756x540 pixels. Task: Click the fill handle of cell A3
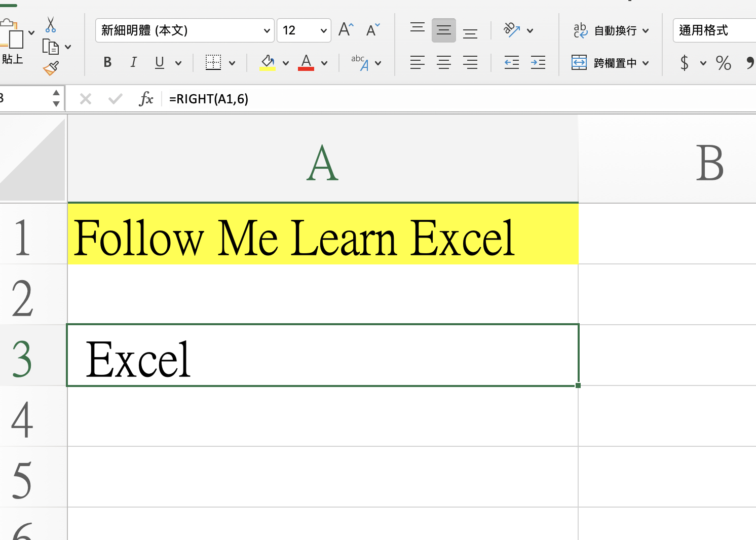pos(578,385)
